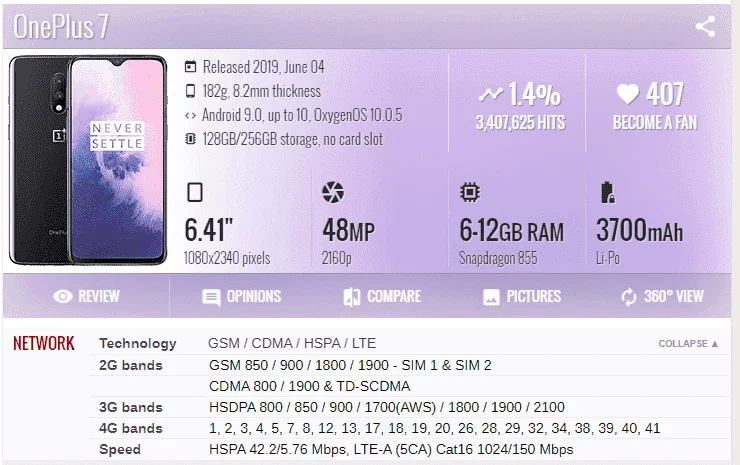
Task: Click the speech bubble Opinions icon
Action: pyautogui.click(x=211, y=297)
